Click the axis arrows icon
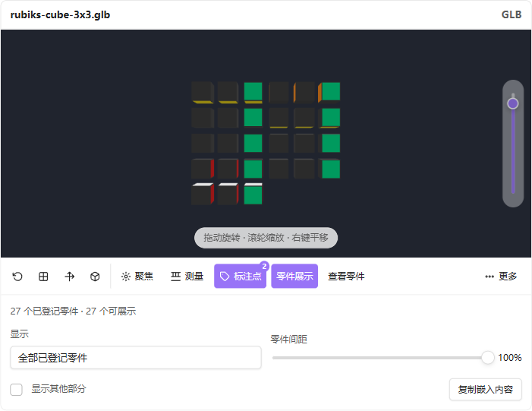 point(69,277)
